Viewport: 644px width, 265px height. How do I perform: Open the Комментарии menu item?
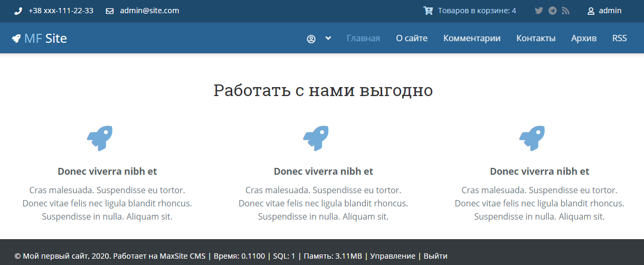[x=471, y=38]
